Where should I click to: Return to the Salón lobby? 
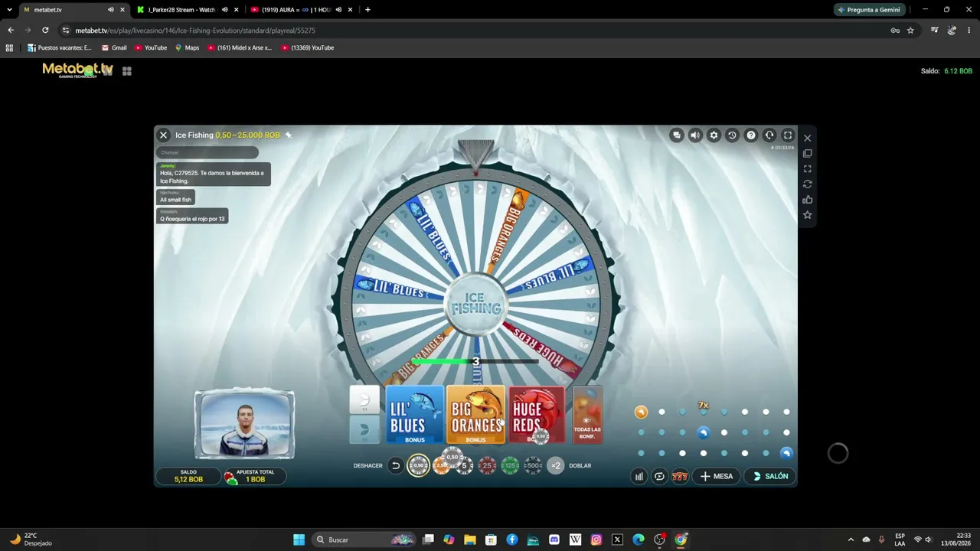tap(770, 476)
